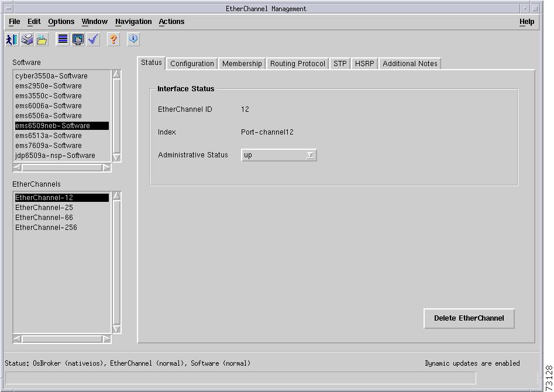
Task: Open the Navigation menu
Action: [x=133, y=22]
